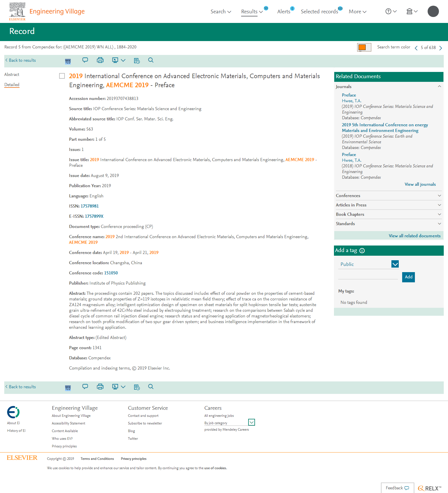The width and height of the screenshot is (448, 493).
Task: Open Selected records
Action: (320, 12)
